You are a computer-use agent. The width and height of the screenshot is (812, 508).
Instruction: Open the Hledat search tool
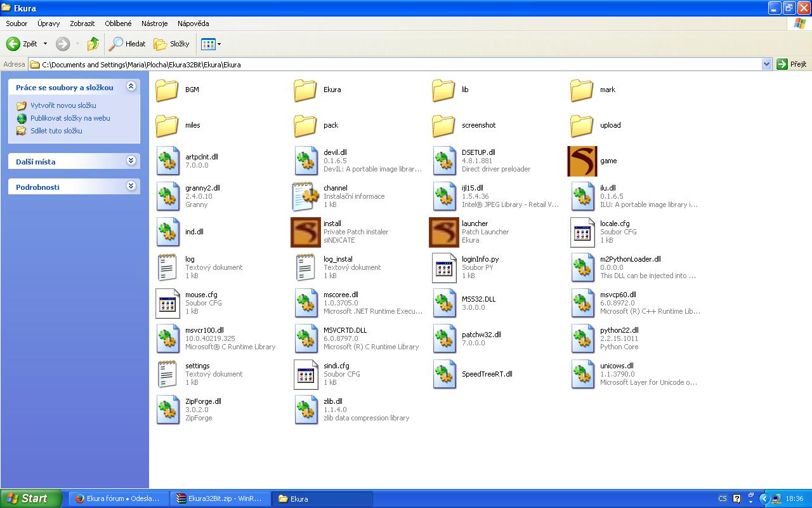click(x=128, y=44)
